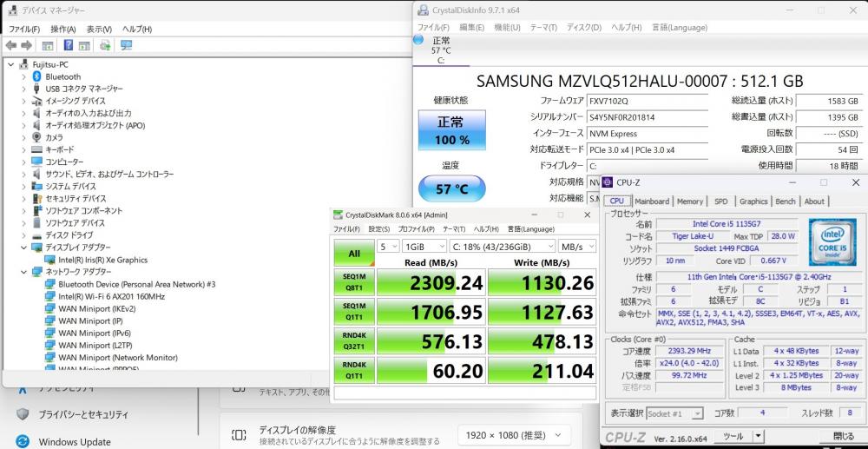This screenshot has width=868, height=449.
Task: Click the green All button in CrystalDiskMark
Action: pyautogui.click(x=354, y=254)
